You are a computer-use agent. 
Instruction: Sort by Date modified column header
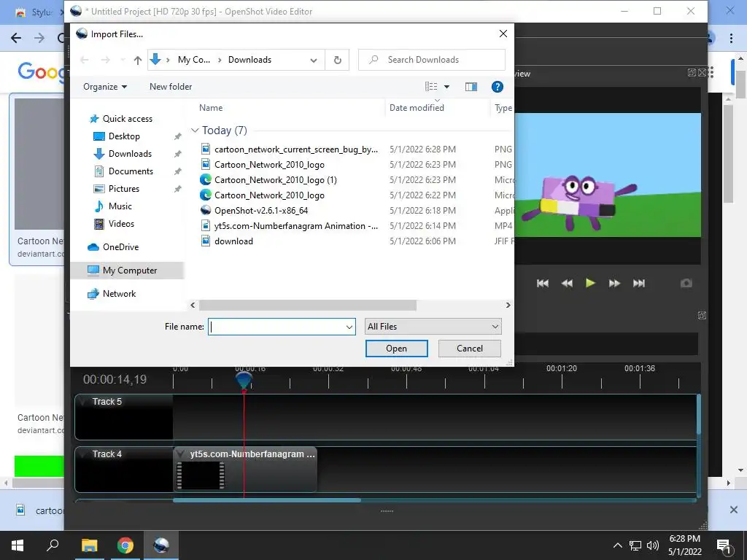[417, 108]
